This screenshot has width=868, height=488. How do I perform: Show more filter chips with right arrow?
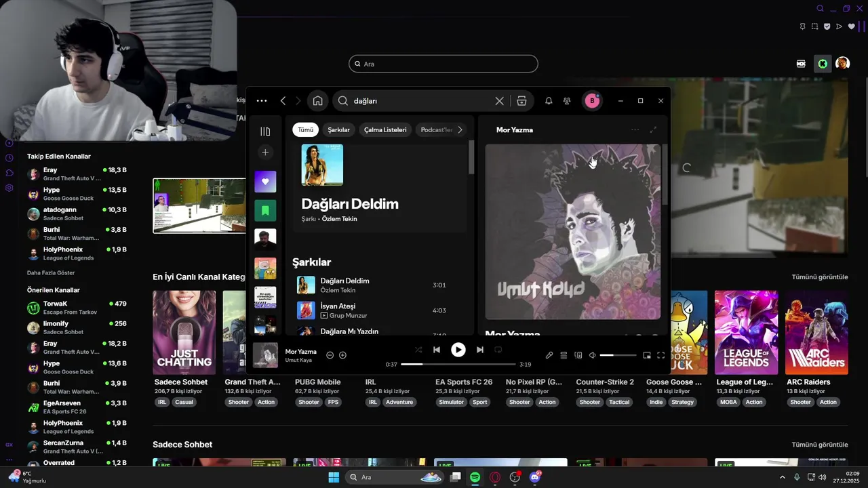point(460,129)
